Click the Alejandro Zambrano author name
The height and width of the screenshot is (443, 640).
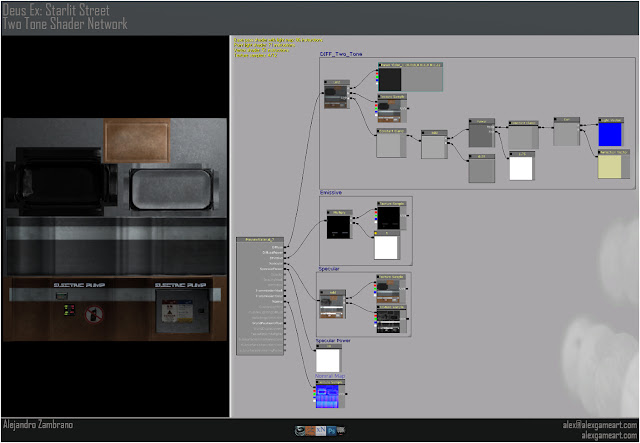click(38, 425)
